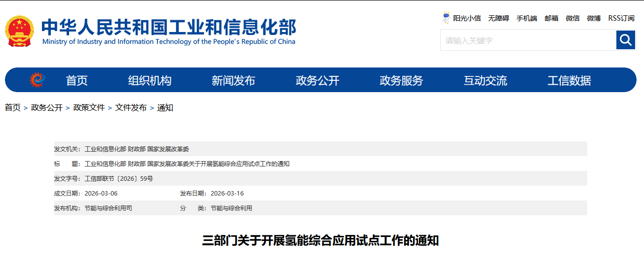Go to 政务公开 in the breadcrumb

point(47,108)
